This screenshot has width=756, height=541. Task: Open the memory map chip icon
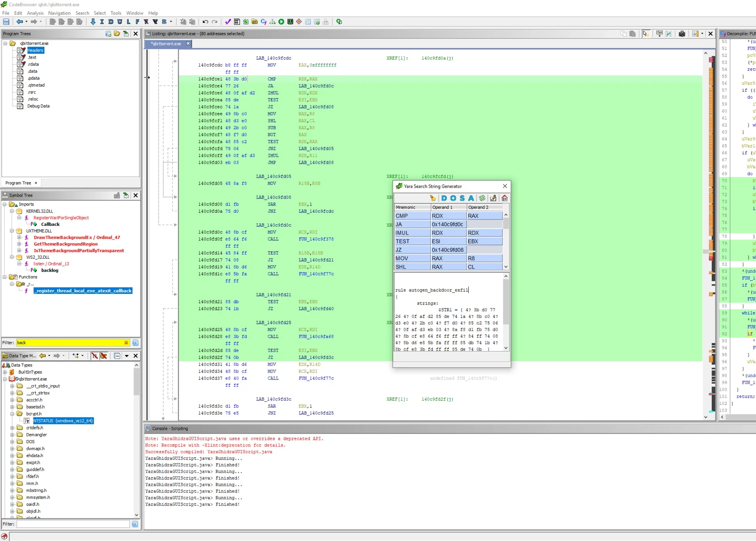point(290,22)
